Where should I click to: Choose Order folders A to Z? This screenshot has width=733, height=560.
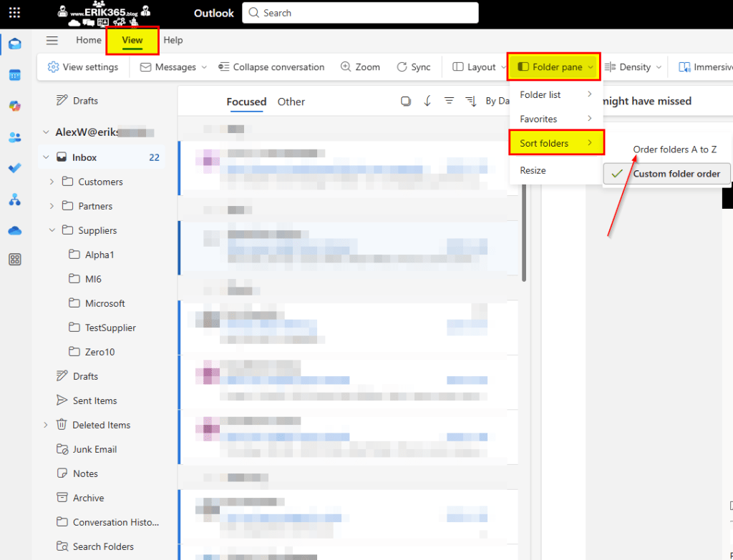(674, 149)
